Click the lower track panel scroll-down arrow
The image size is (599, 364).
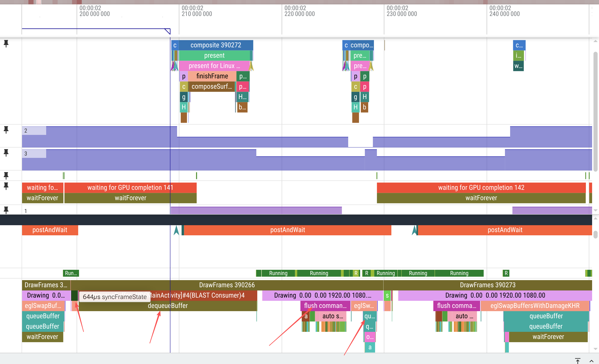(595, 349)
